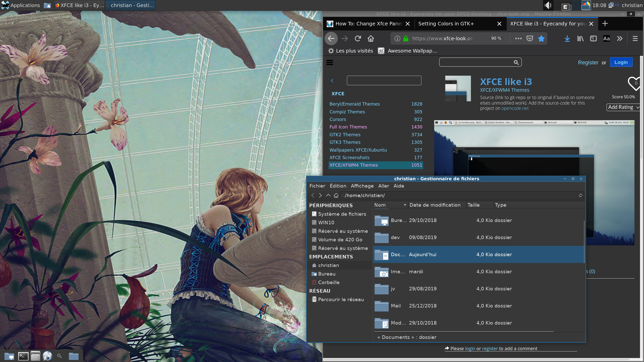
Task: Open Édition menu in file manager
Action: [x=338, y=186]
